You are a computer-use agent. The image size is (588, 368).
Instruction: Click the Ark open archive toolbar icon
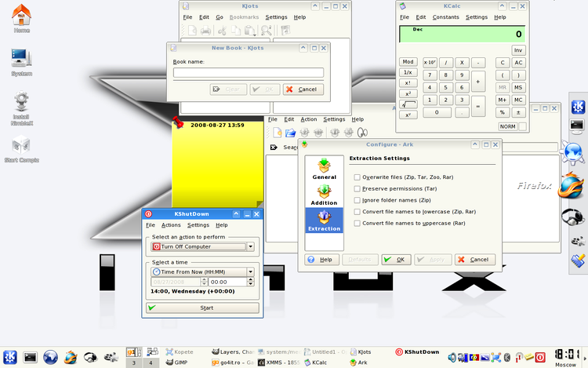[290, 133]
